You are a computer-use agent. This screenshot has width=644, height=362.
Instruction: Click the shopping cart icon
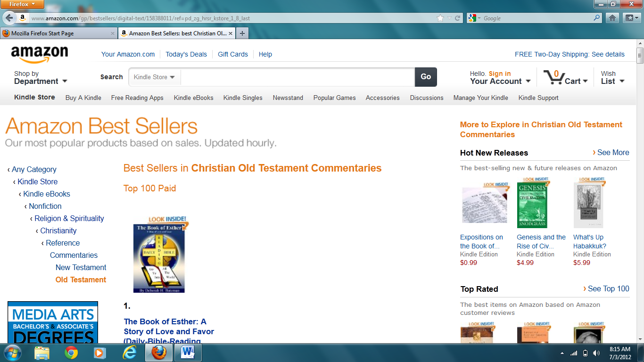(x=553, y=77)
